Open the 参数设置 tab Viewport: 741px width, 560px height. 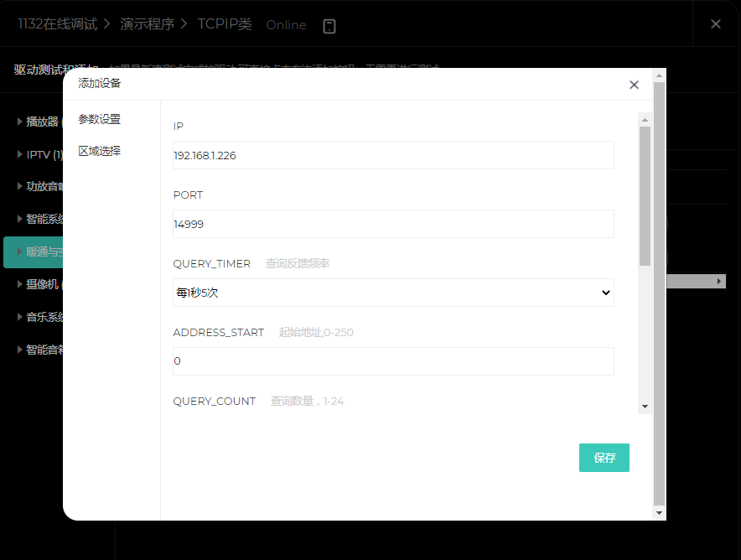coord(99,119)
